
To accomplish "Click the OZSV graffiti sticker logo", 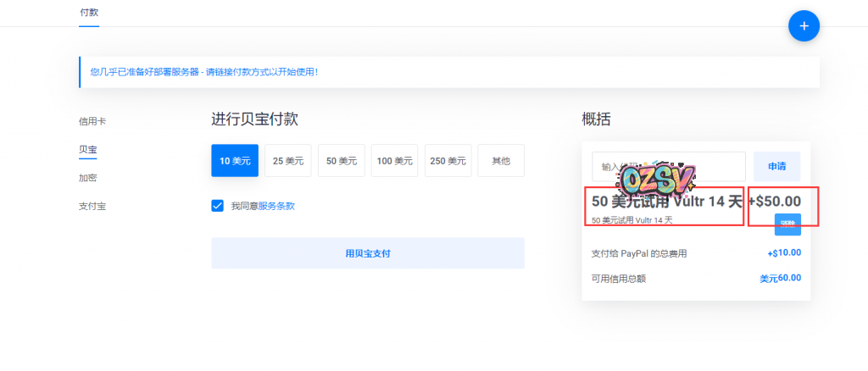I will coord(658,179).
